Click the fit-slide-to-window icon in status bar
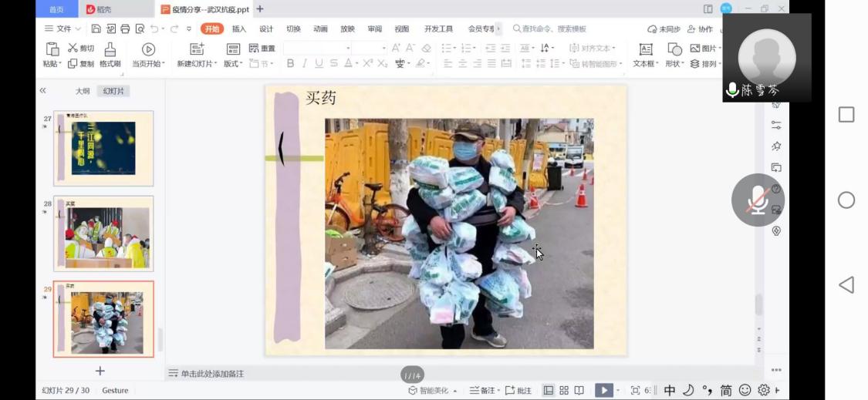 coord(635,390)
